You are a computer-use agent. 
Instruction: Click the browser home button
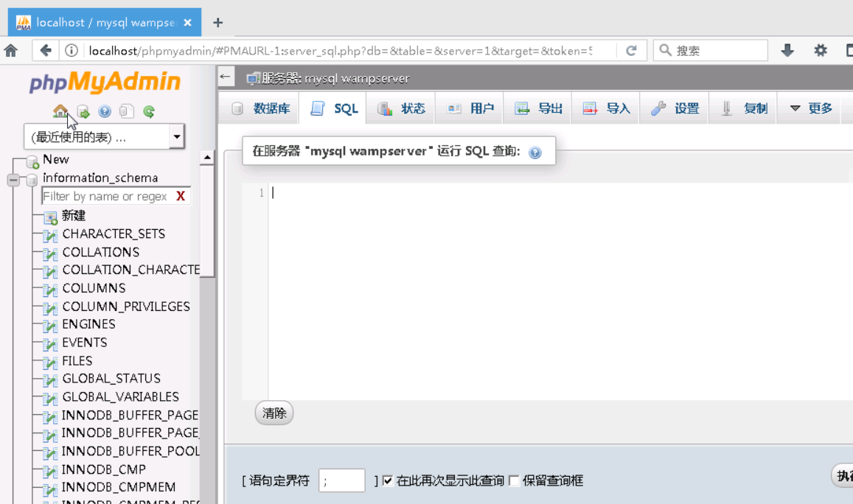pyautogui.click(x=11, y=51)
